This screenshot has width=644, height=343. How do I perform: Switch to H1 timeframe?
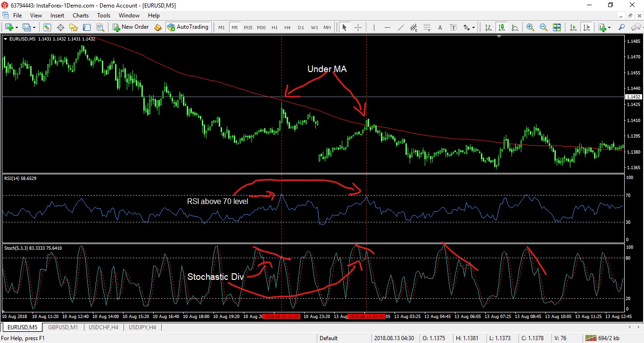(x=274, y=27)
